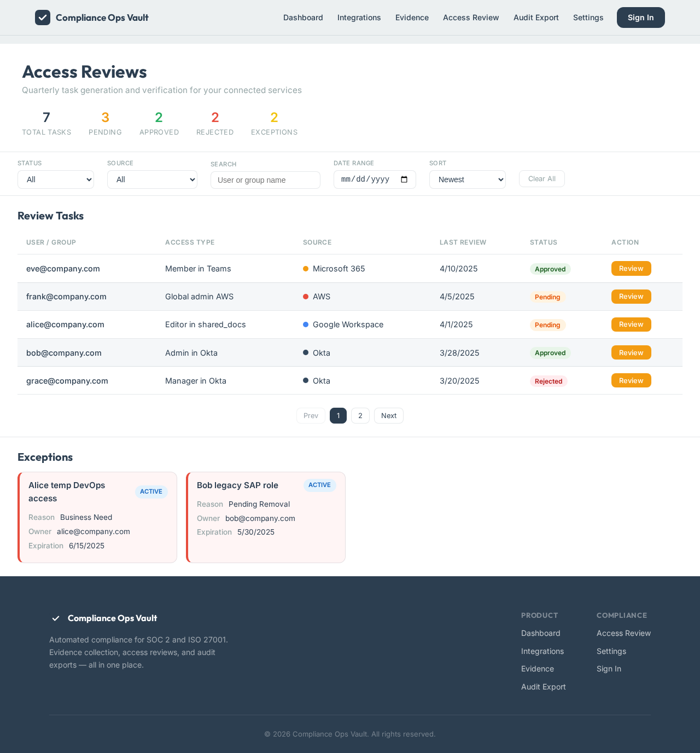Screen dimensions: 700x753
Task: Click the Source column header
Action: pyautogui.click(x=317, y=242)
